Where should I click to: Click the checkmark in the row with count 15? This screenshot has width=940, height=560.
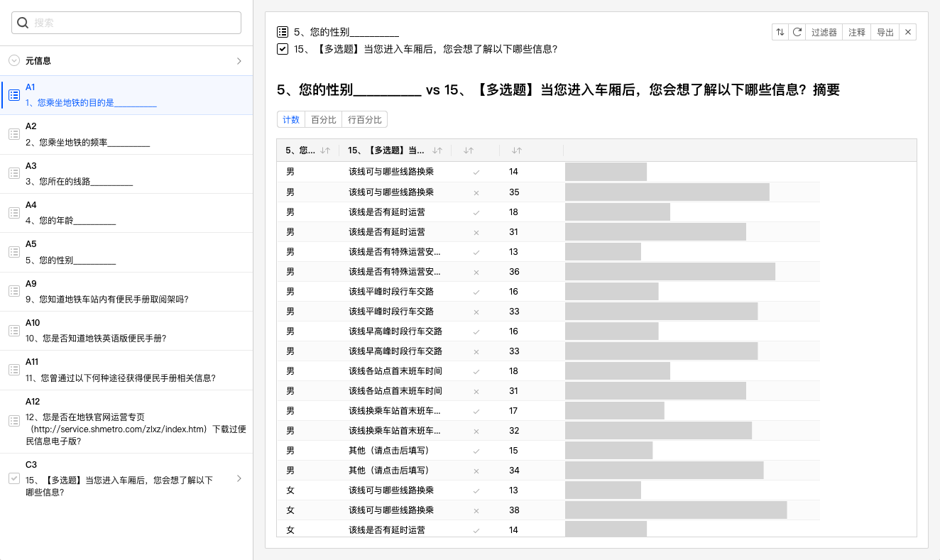click(476, 451)
